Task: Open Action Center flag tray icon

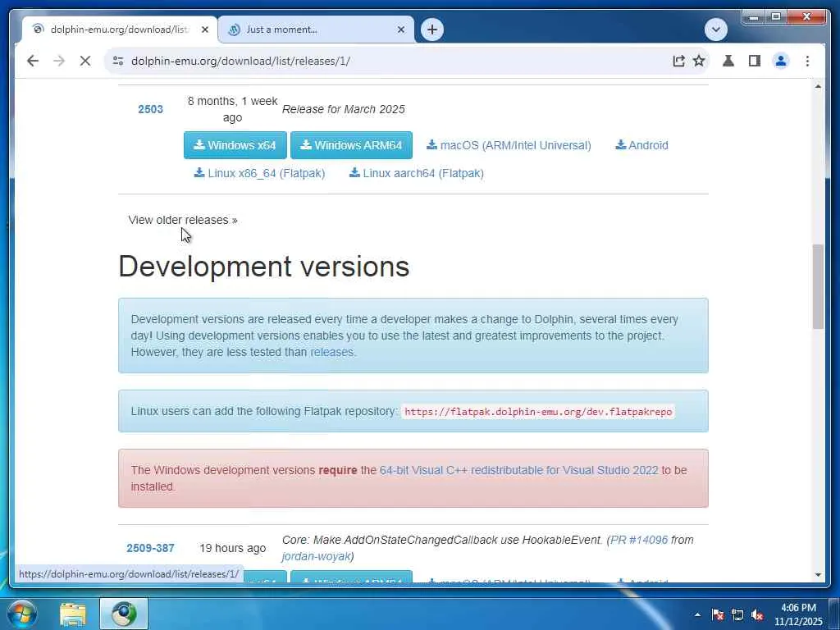Action: click(x=718, y=614)
